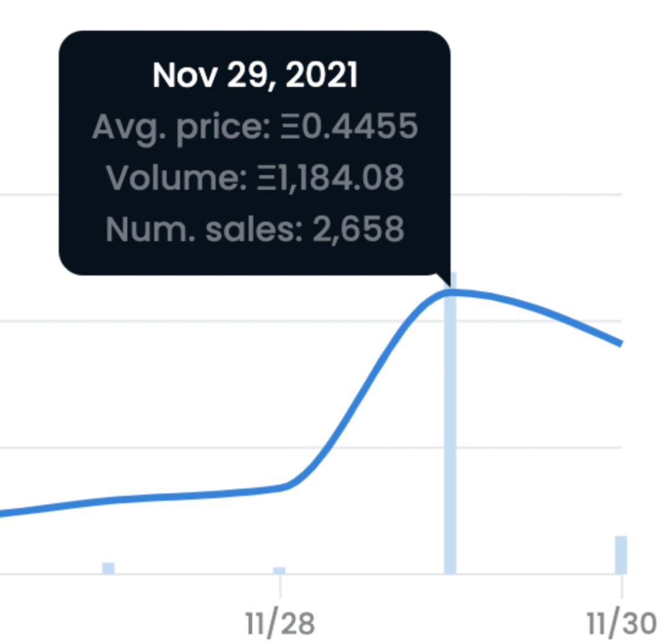The image size is (671, 644).
Task: Click the Num. sales 2,658 tooltip line
Action: 255,229
